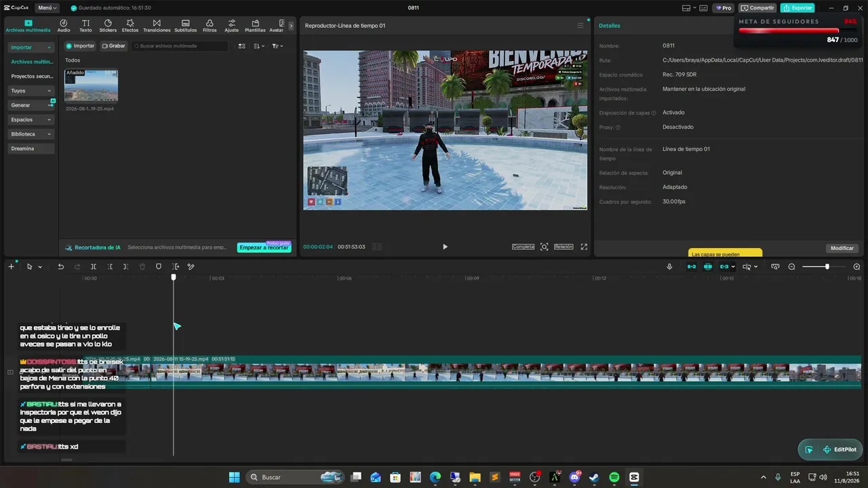The width and height of the screenshot is (868, 488).
Task: Open the EditPilot assistant
Action: pos(840,449)
